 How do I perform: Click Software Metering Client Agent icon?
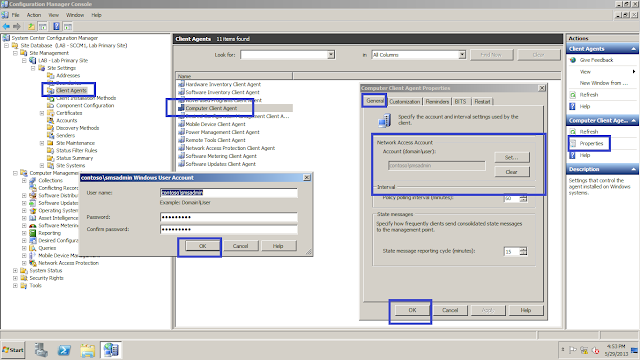click(x=181, y=156)
